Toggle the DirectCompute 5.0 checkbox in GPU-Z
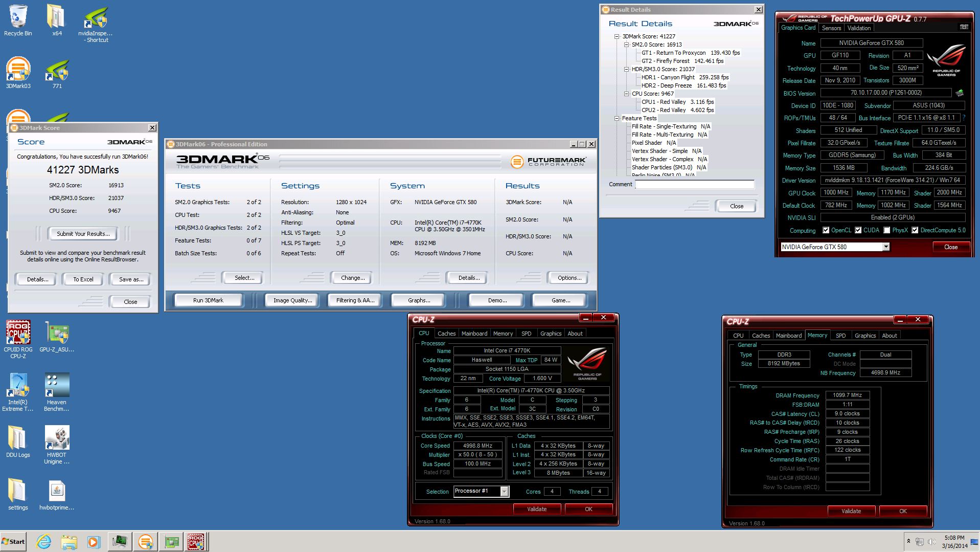The image size is (980, 552). (x=915, y=230)
